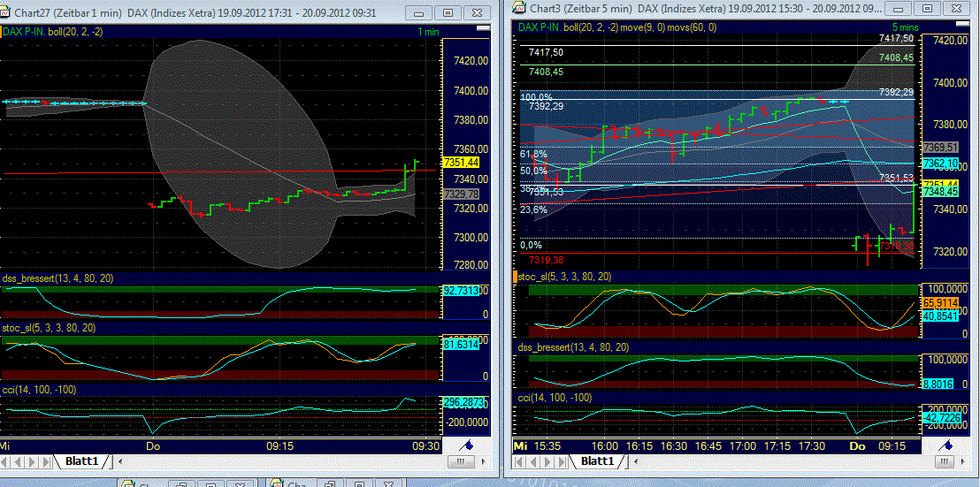The width and height of the screenshot is (980, 487).
Task: Click the 296,2873 cci value
Action: coord(463,403)
